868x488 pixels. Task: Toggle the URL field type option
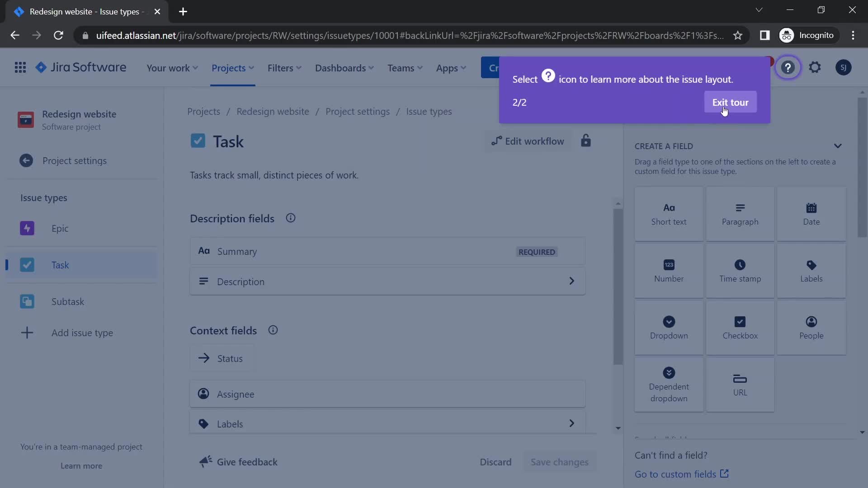click(x=741, y=385)
